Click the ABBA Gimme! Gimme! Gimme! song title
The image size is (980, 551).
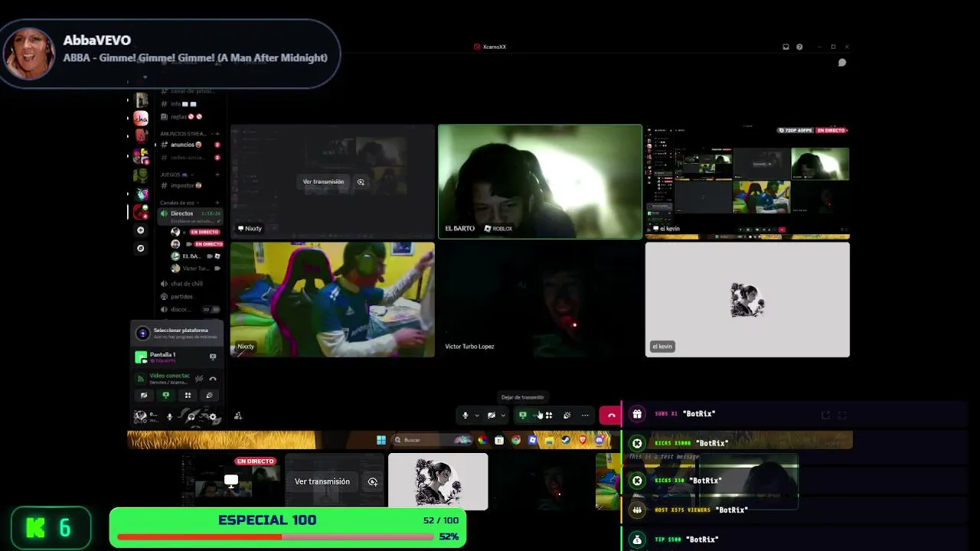pos(195,58)
